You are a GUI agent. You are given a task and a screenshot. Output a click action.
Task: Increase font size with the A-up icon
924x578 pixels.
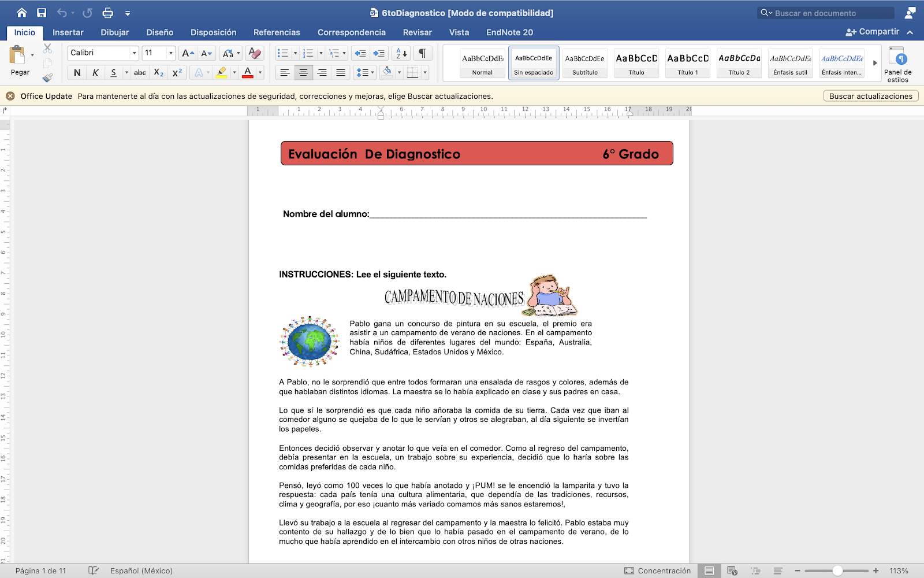(188, 53)
